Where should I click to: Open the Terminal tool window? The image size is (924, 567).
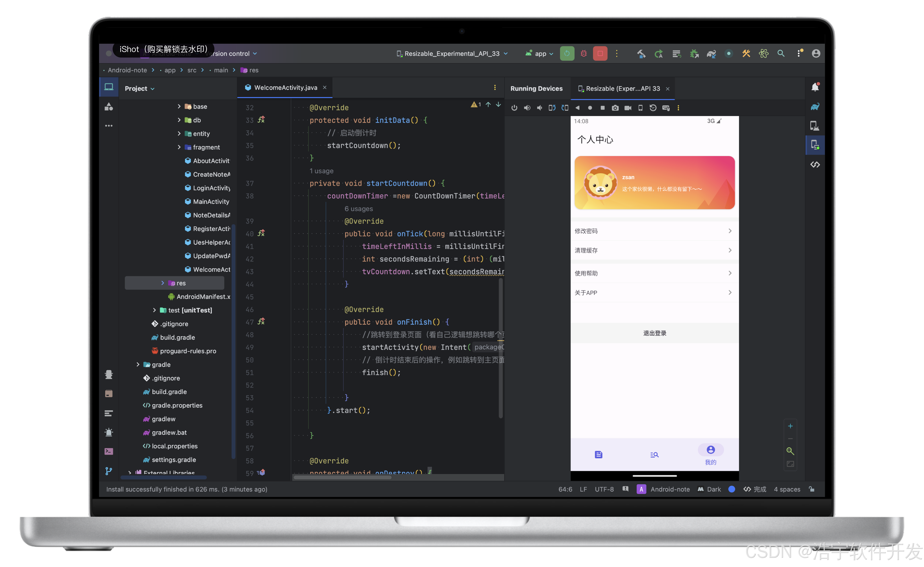(109, 451)
